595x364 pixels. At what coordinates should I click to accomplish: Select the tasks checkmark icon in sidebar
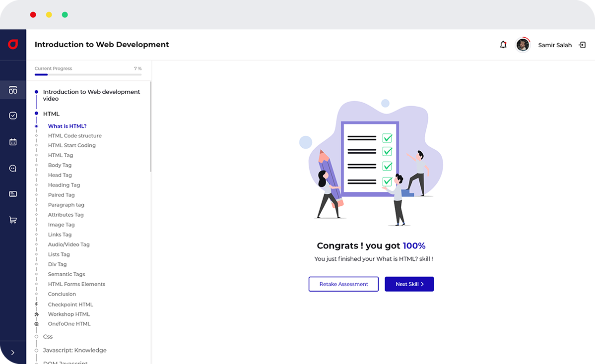13,116
